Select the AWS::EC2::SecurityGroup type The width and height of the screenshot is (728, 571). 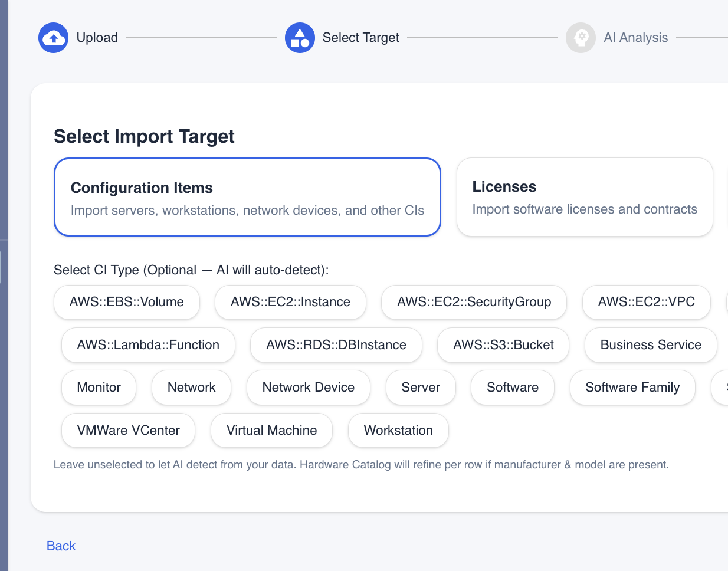pyautogui.click(x=474, y=302)
